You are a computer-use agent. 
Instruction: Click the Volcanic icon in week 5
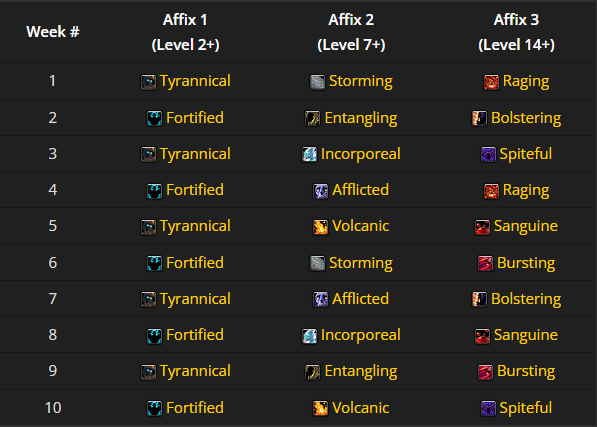click(x=321, y=227)
